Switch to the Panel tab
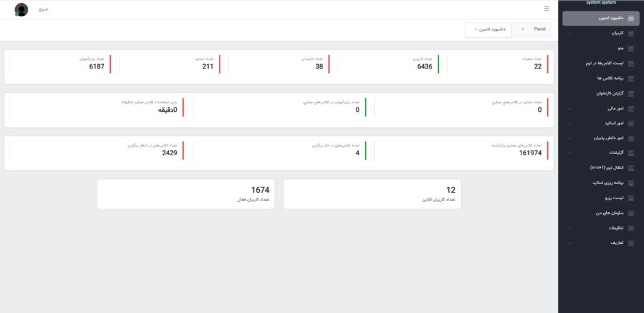The image size is (644, 313). 539,29
